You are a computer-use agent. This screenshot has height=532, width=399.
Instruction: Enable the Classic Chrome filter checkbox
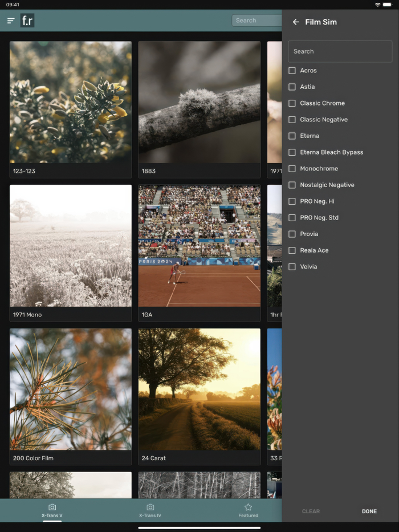tap(292, 103)
